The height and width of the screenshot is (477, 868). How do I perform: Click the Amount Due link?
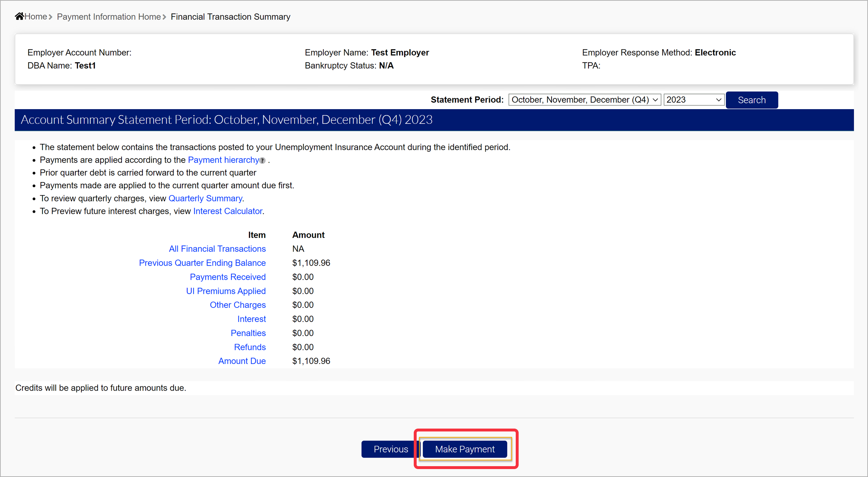242,361
